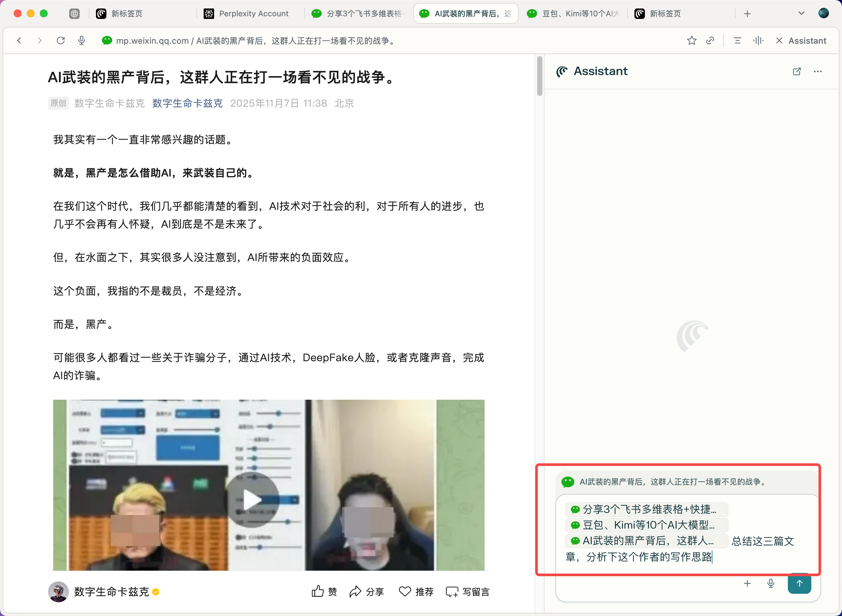842x616 pixels.
Task: Click 写留言 to leave a comment
Action: [x=467, y=592]
